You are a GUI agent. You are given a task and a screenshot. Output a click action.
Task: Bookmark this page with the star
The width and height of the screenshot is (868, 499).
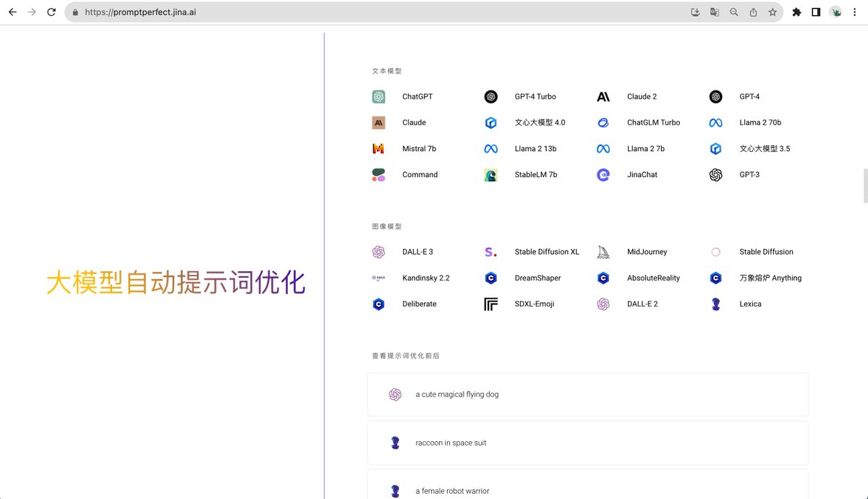pyautogui.click(x=773, y=12)
